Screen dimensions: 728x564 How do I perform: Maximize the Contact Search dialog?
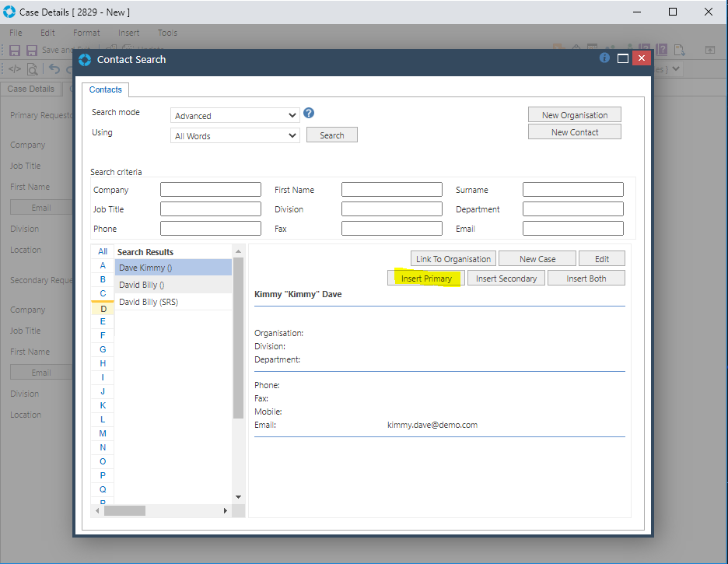tap(622, 58)
